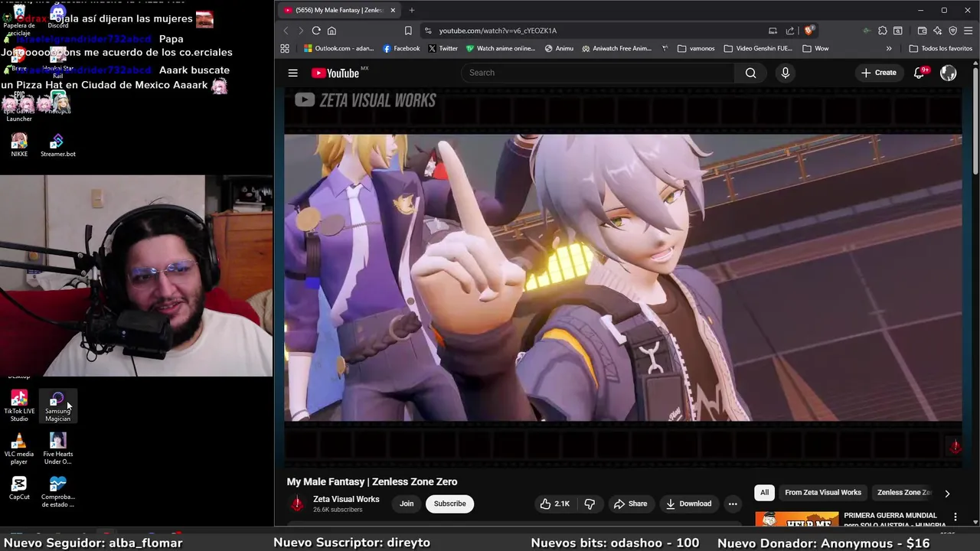Open the Zeta Visual Works channel avatar
This screenshot has width=980, height=551.
296,504
